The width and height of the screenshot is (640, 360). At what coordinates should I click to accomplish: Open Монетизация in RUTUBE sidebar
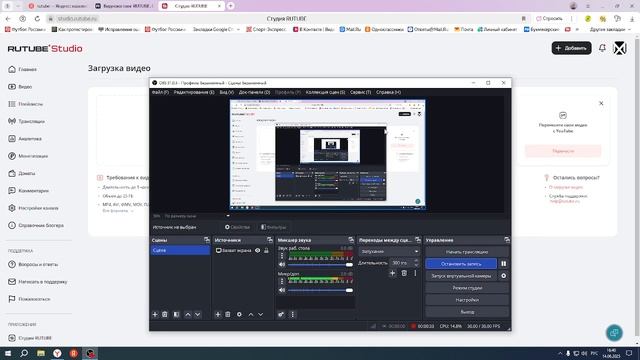[x=28, y=156]
